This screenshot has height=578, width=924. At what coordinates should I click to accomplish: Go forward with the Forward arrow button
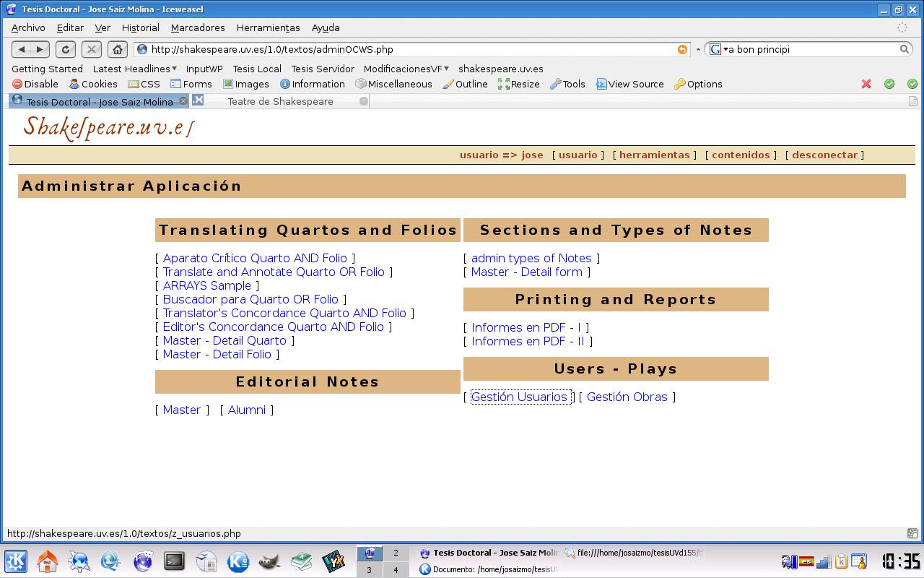click(40, 49)
